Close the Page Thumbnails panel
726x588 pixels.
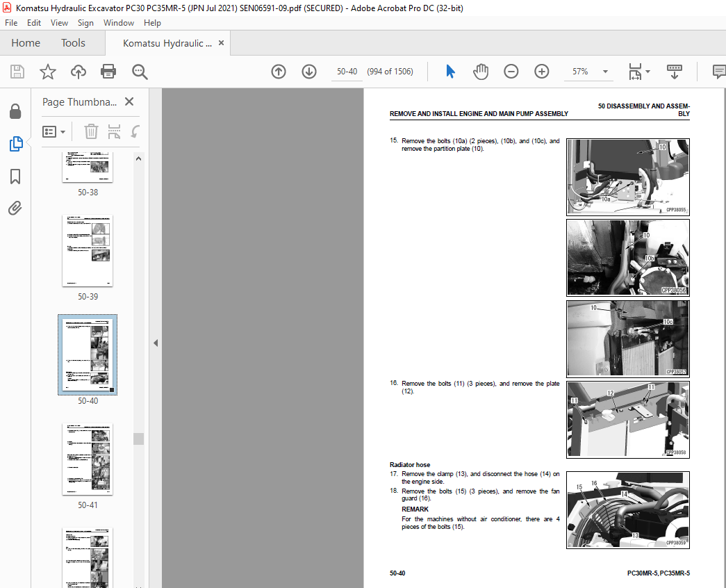(129, 101)
